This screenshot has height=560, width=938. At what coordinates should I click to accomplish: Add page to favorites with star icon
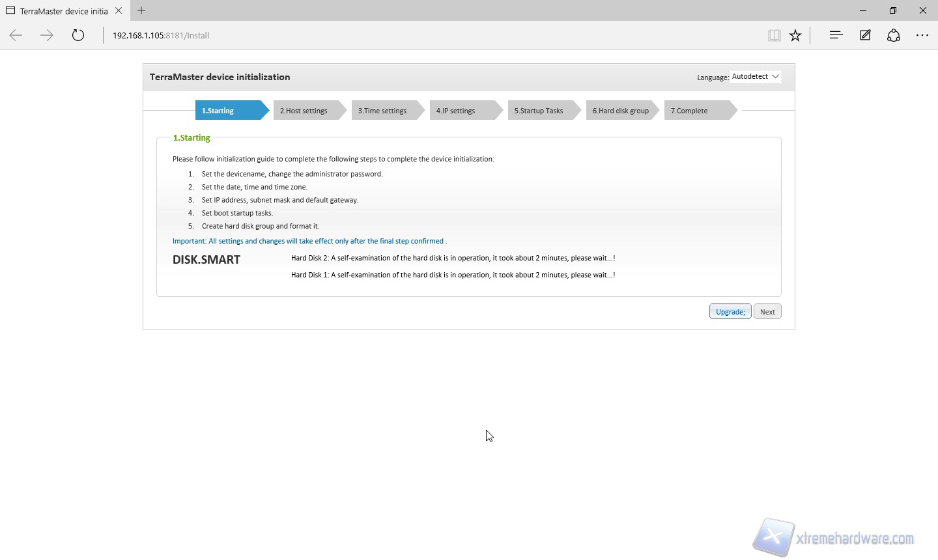(795, 36)
